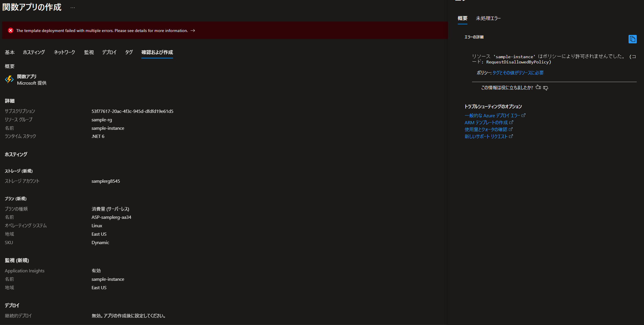
Task: Click the thumbs-down feedback icon
Action: tap(546, 88)
